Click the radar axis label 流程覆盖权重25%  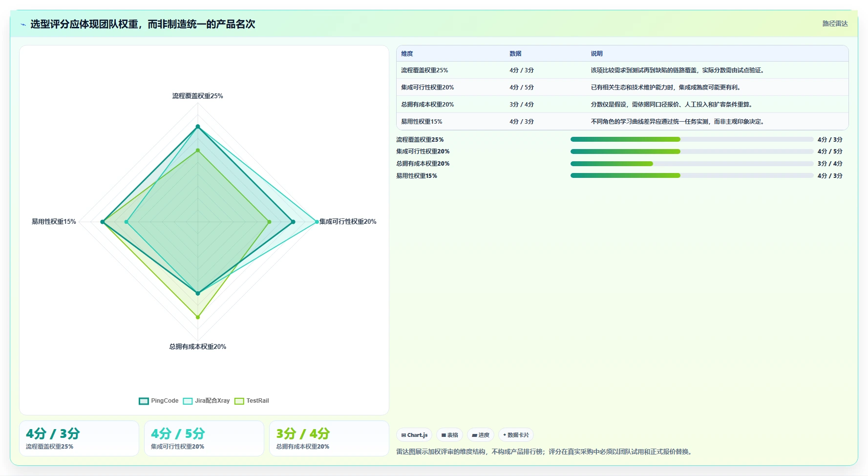coord(198,96)
